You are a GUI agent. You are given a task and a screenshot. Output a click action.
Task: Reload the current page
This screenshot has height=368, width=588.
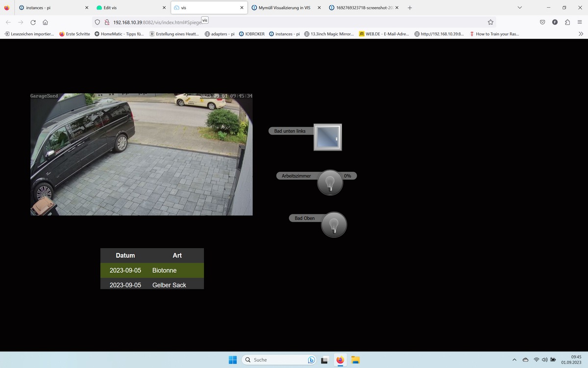33,22
